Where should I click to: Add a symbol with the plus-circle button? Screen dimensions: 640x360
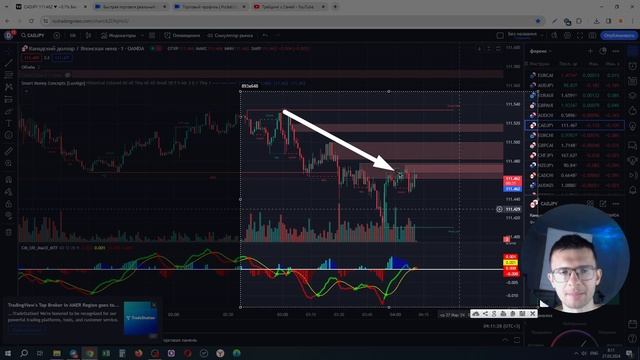pos(57,36)
